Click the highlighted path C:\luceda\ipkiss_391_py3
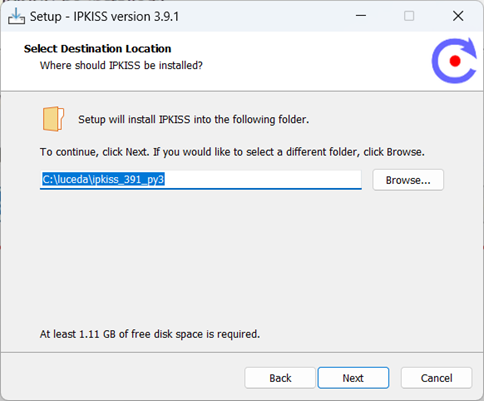The image size is (484, 401). pos(103,179)
